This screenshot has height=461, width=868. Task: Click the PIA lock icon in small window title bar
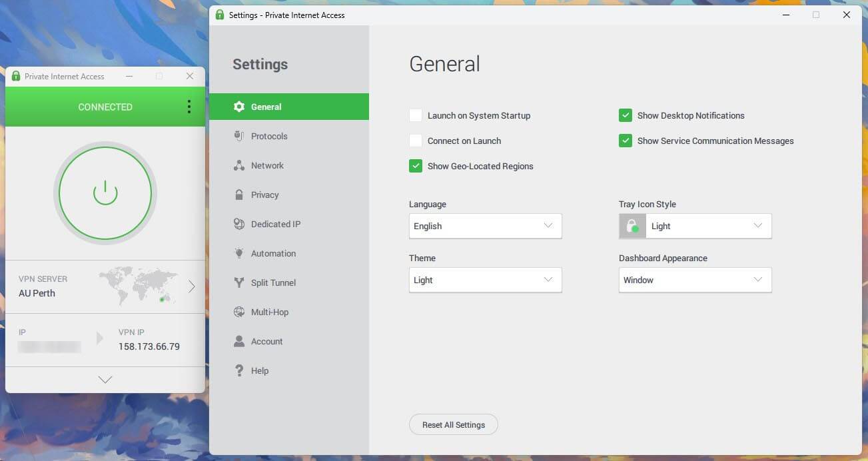click(x=16, y=76)
